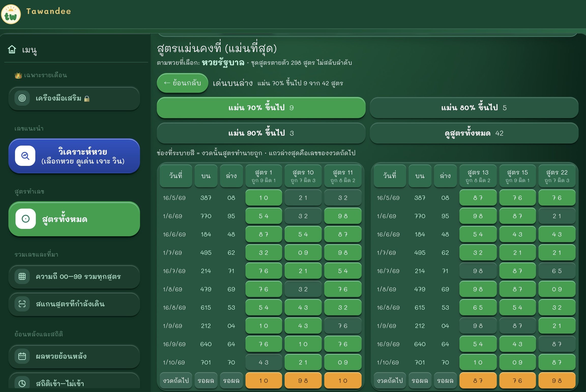The width and height of the screenshot is (586, 392).
Task: Click the crown icon beside เฉพาะรายเดือน
Action: click(x=18, y=76)
